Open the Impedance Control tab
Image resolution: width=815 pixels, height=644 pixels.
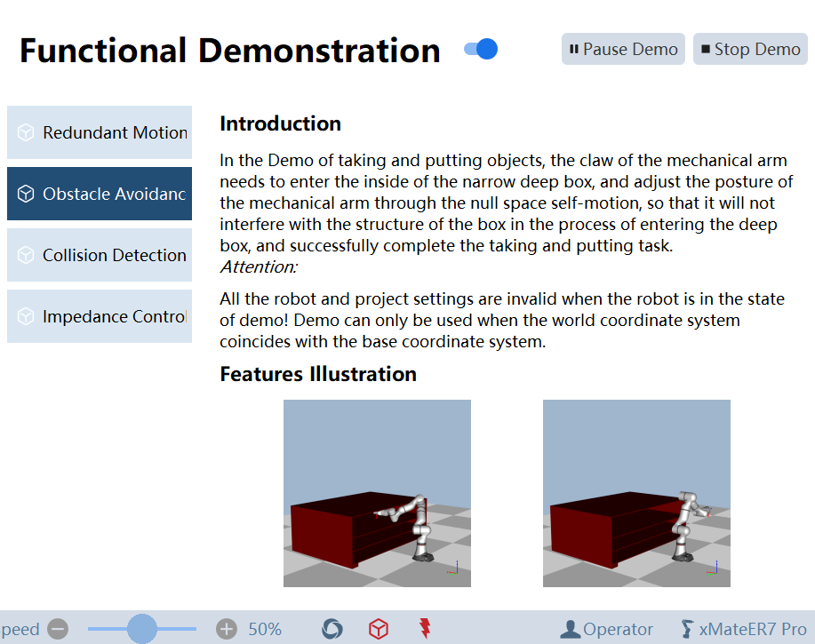pyautogui.click(x=100, y=316)
